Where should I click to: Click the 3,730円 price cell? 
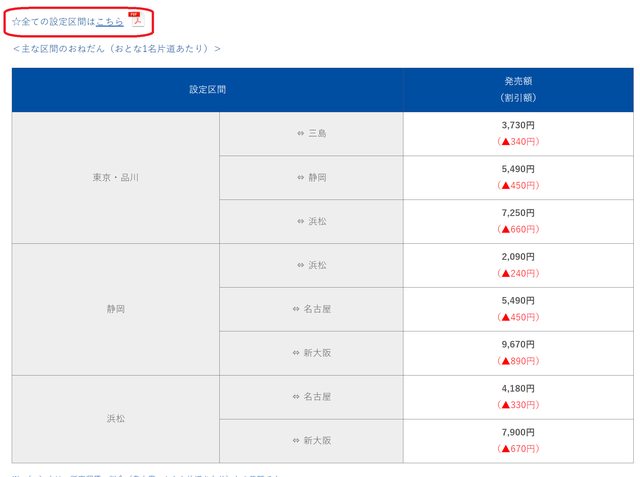pos(518,126)
